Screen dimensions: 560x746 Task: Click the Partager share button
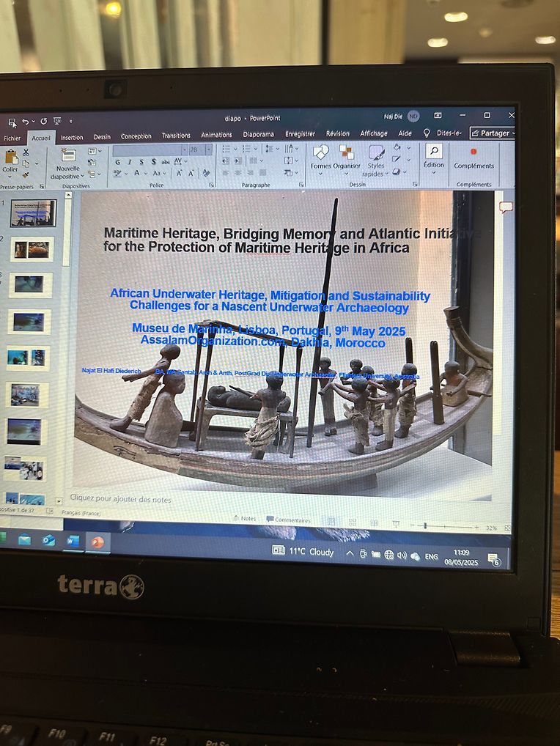tap(492, 133)
